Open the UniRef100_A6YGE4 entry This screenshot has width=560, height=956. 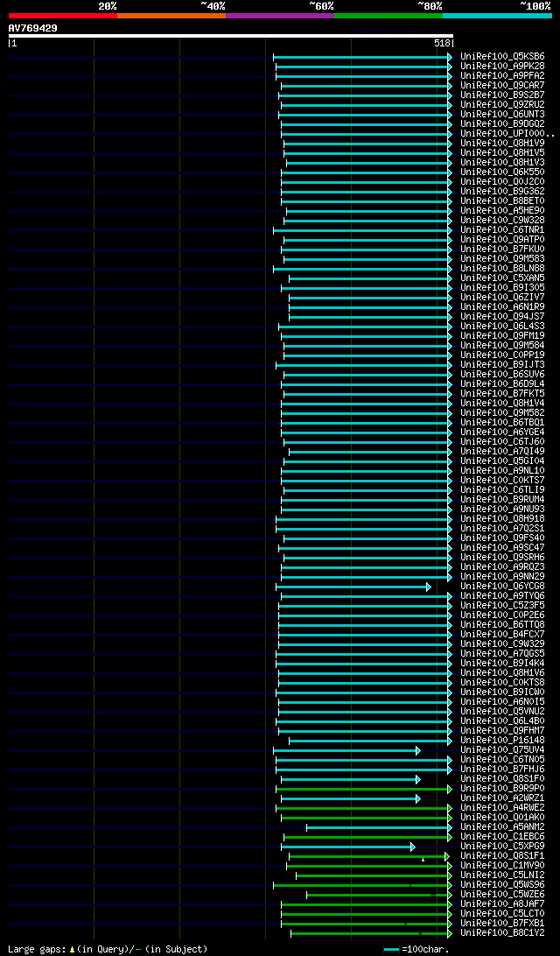point(503,432)
